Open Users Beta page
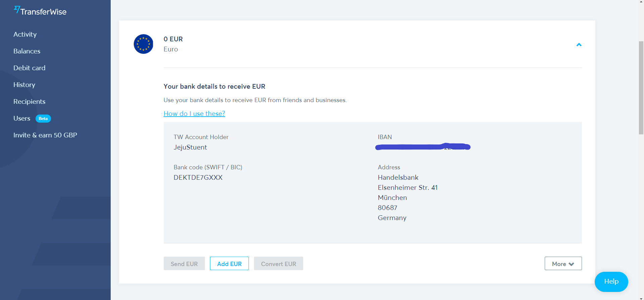644x300 pixels. [32, 118]
